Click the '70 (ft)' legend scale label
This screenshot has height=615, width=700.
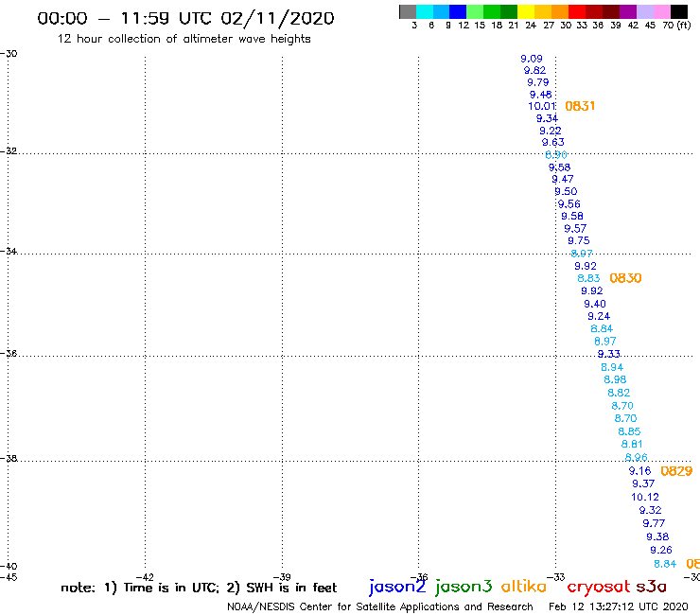tap(676, 25)
